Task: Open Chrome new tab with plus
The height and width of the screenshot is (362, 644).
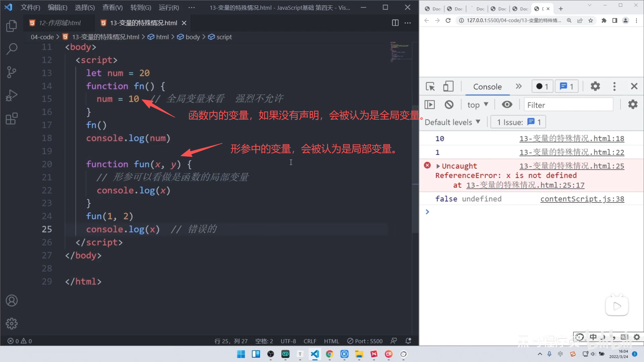Action: 560,9
